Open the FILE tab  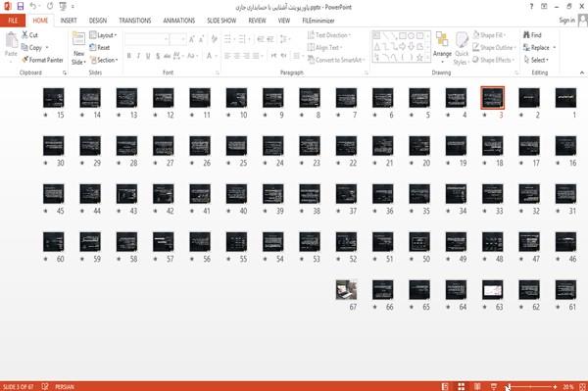(x=13, y=21)
